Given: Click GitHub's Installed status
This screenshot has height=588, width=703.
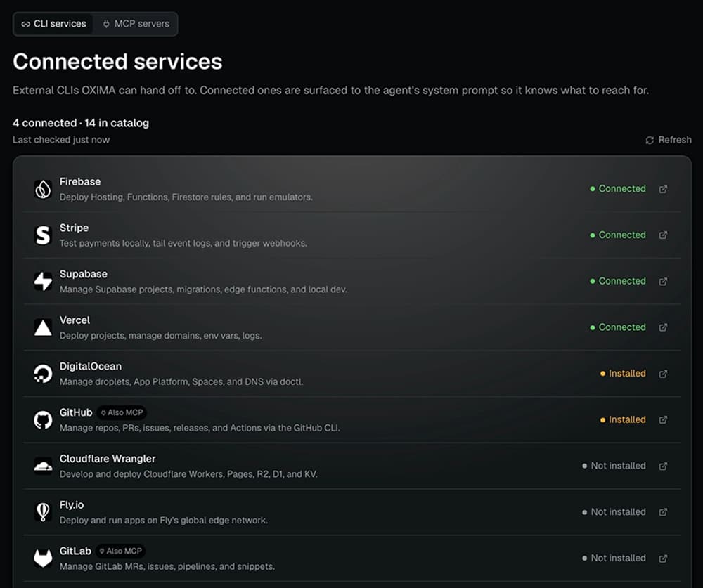Looking at the screenshot, I should (623, 419).
